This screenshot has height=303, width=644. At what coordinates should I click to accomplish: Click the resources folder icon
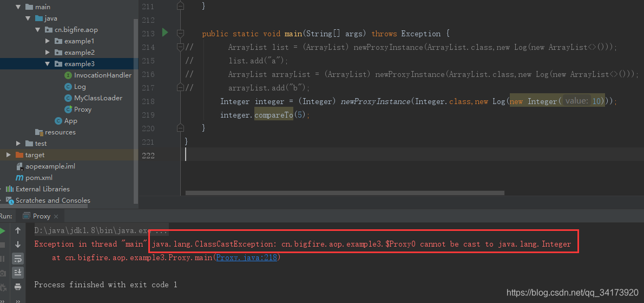pyautogui.click(x=39, y=132)
